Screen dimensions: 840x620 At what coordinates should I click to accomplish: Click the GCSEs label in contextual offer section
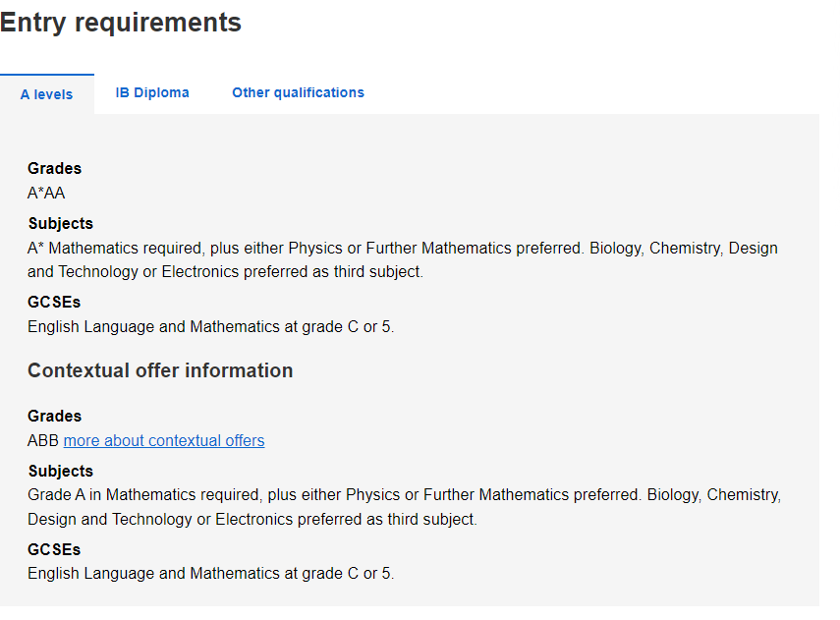click(54, 550)
